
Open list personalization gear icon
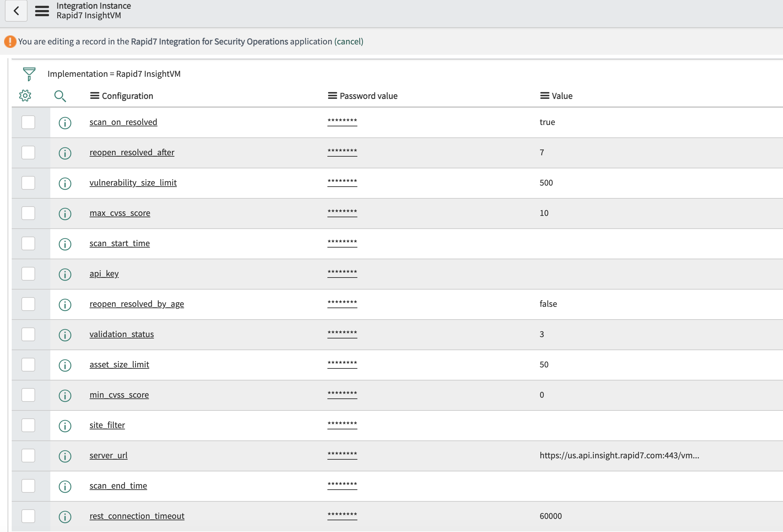point(25,96)
